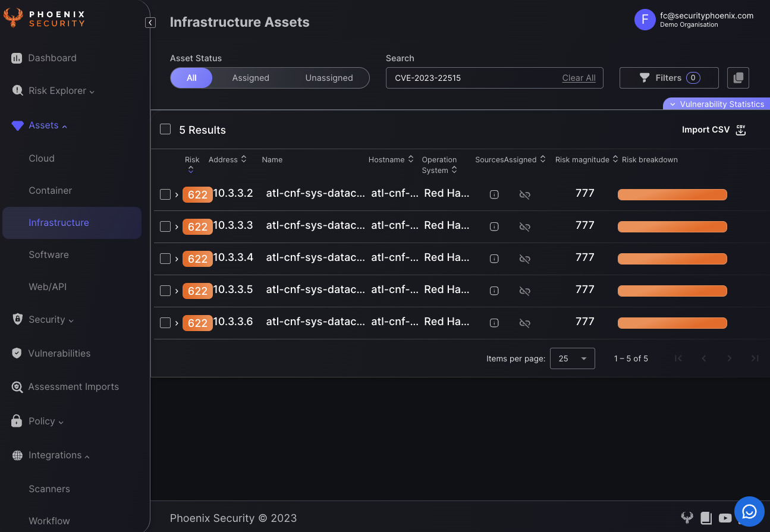
Task: Open sources info icon for 10.3.3.2
Action: [x=494, y=194]
